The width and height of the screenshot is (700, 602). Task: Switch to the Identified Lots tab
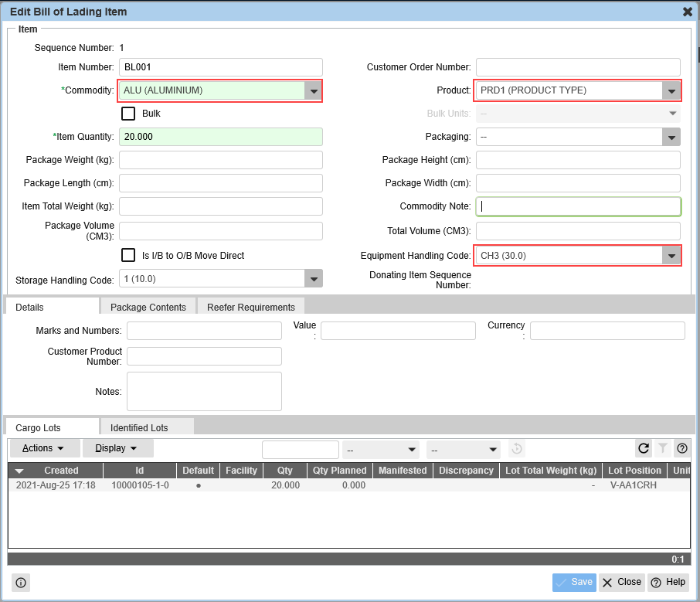[148, 428]
